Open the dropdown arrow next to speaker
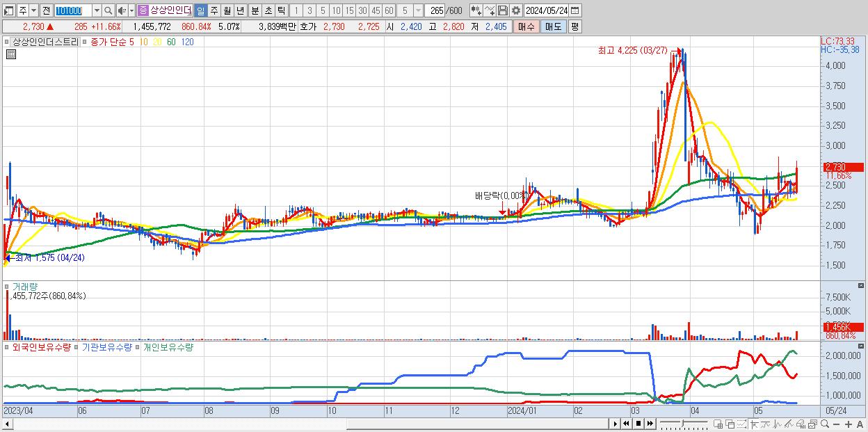This screenshot has height=432, width=868. [131, 10]
